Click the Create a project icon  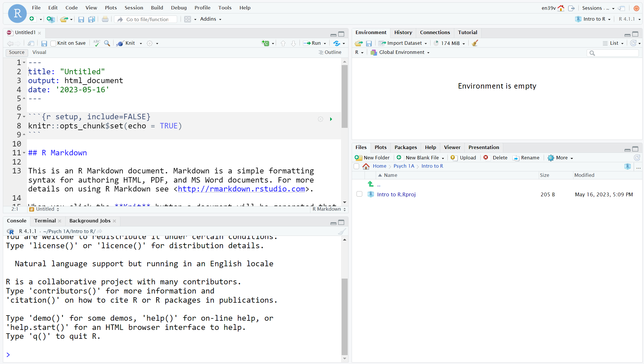tap(50, 19)
